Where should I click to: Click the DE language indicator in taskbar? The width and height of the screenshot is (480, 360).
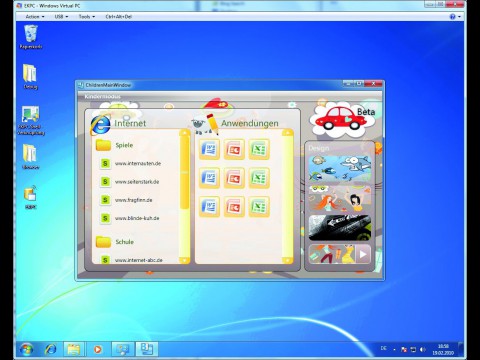pos(384,348)
